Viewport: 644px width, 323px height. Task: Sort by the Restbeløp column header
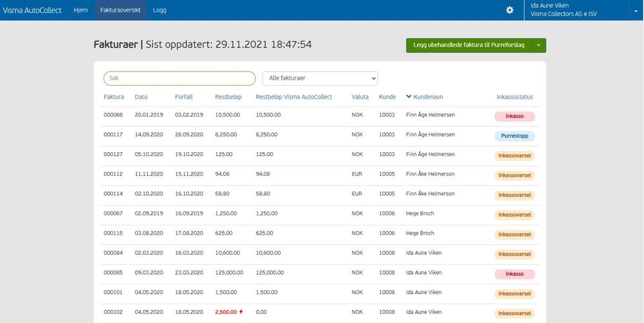228,97
